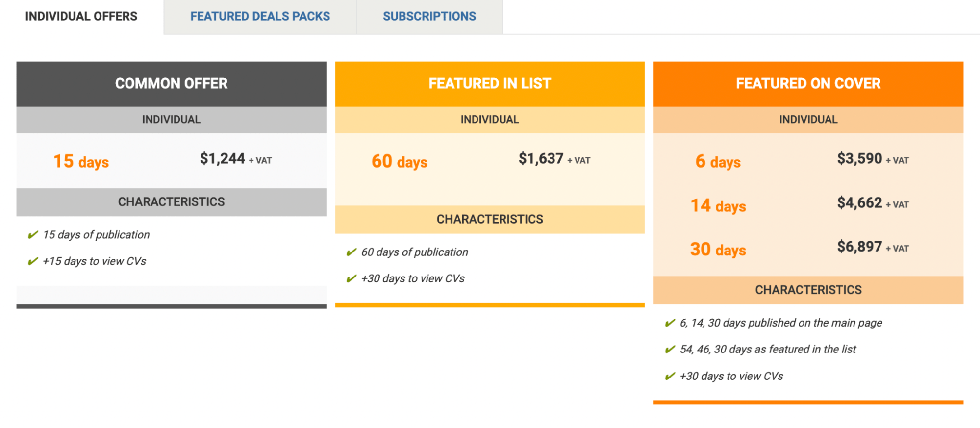Choose the 60 days featured list option

coord(400,161)
